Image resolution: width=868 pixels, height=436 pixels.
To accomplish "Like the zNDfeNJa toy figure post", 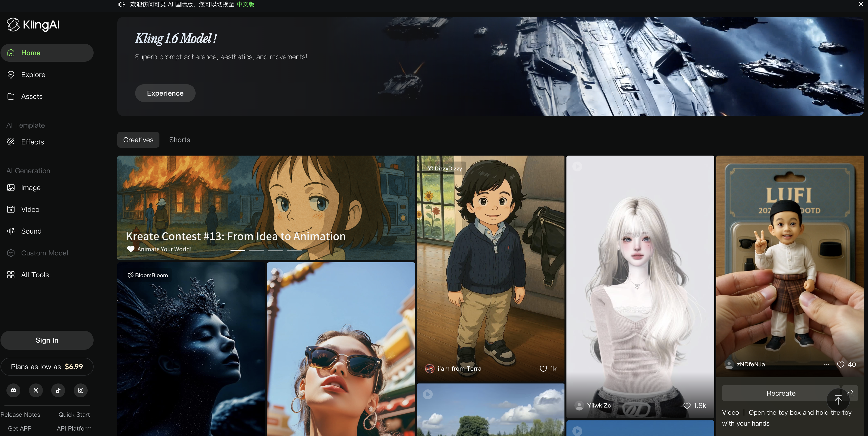I will (841, 364).
